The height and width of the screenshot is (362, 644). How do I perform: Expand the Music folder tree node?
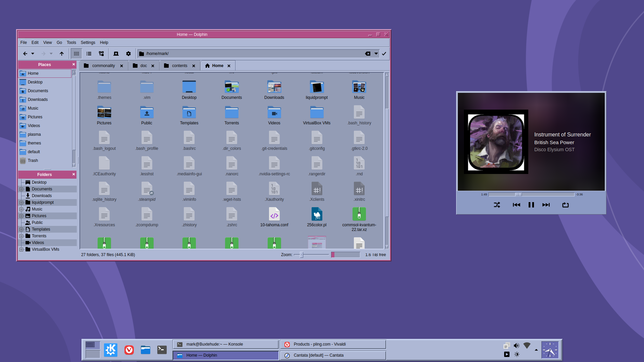(x=21, y=209)
